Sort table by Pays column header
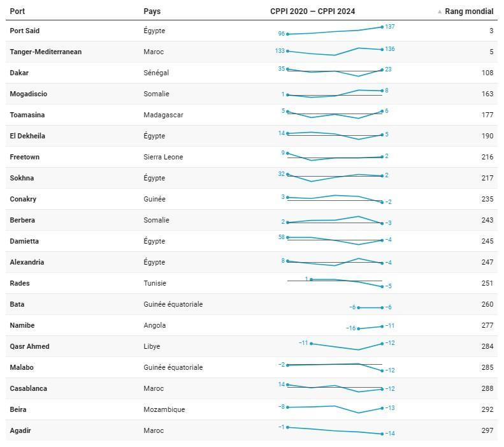Viewport: 504px width, 447px height. 152,11
